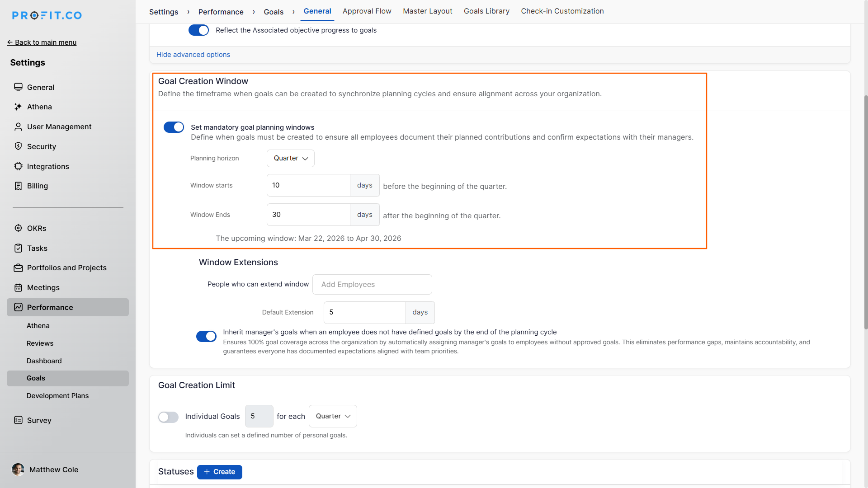Click the OKRs target icon in sidebar
The height and width of the screenshot is (488, 868).
[x=18, y=228]
